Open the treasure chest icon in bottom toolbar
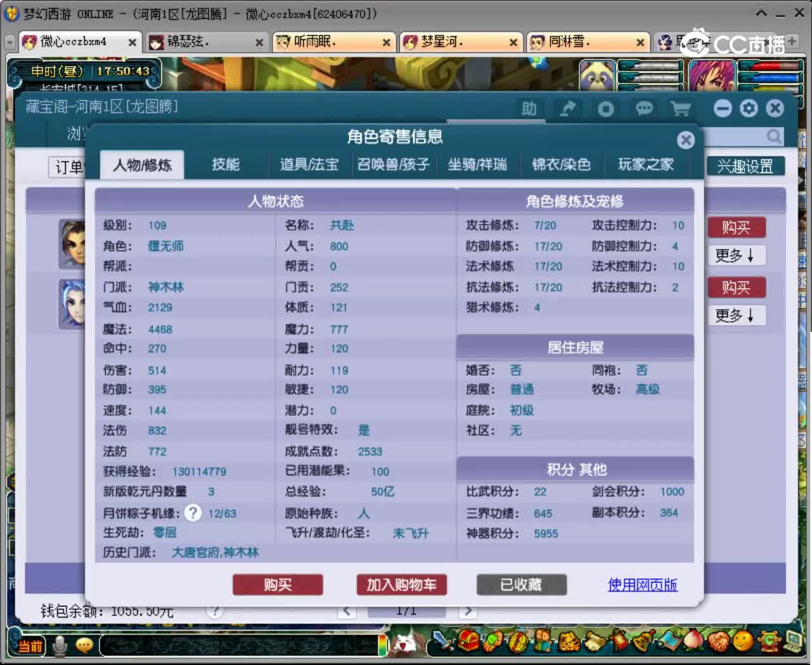Screen dimensions: 812x665 pos(469,642)
